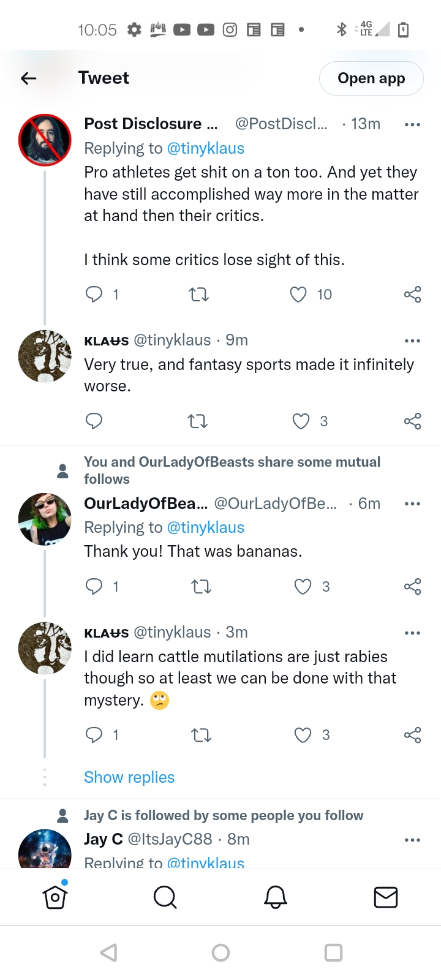Like the "That was bananas" reply

303,587
